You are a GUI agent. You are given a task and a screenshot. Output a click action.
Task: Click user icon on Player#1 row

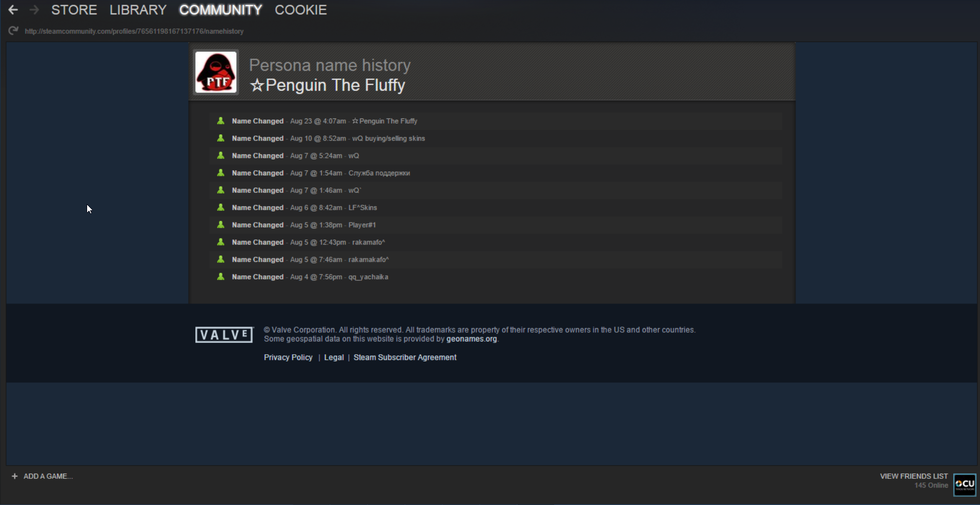click(x=221, y=225)
